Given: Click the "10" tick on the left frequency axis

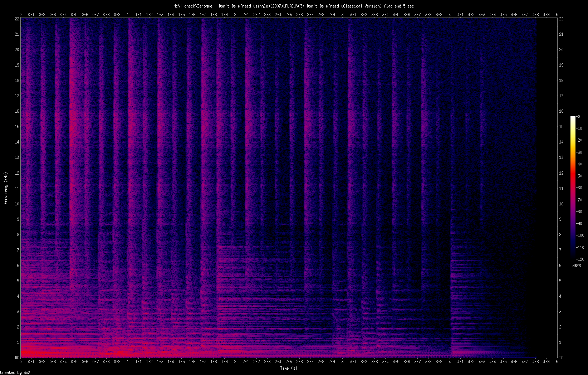Looking at the screenshot, I should click(17, 204).
